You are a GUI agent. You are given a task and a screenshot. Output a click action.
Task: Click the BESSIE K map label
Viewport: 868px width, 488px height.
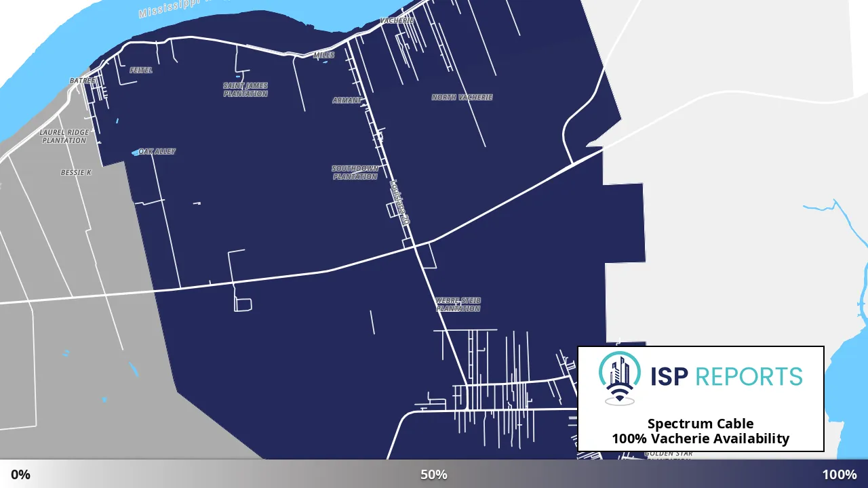(x=76, y=172)
